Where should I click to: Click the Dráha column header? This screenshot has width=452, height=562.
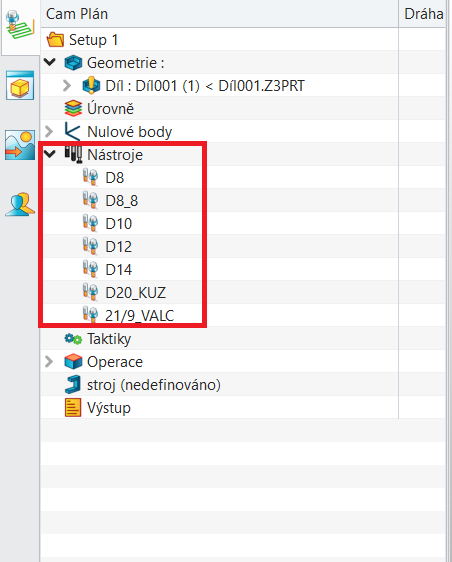[423, 14]
